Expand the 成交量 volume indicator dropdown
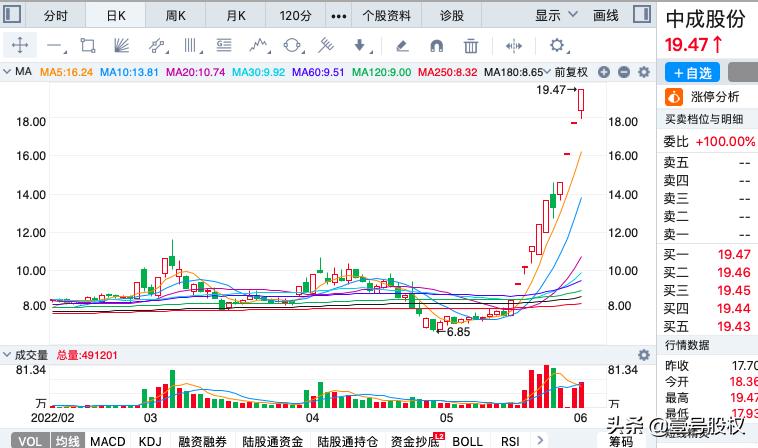 8,354
